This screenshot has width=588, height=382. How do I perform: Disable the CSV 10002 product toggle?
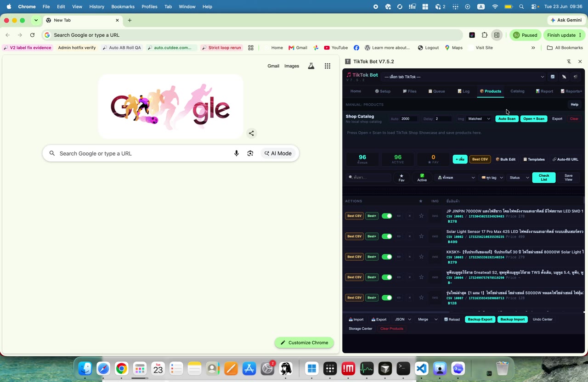[387, 236]
